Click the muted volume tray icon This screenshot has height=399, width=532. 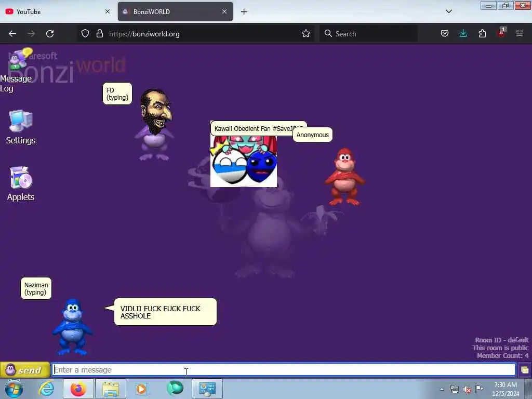point(467,390)
